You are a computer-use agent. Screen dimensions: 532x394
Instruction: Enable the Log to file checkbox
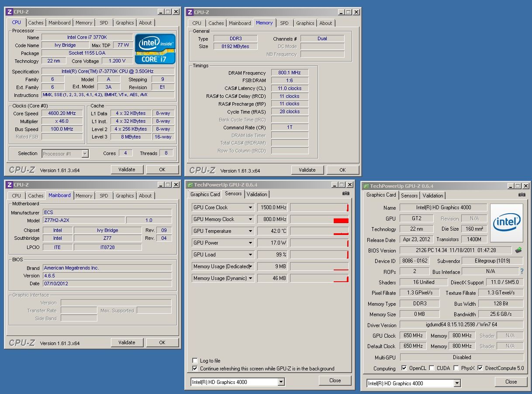[x=195, y=361]
